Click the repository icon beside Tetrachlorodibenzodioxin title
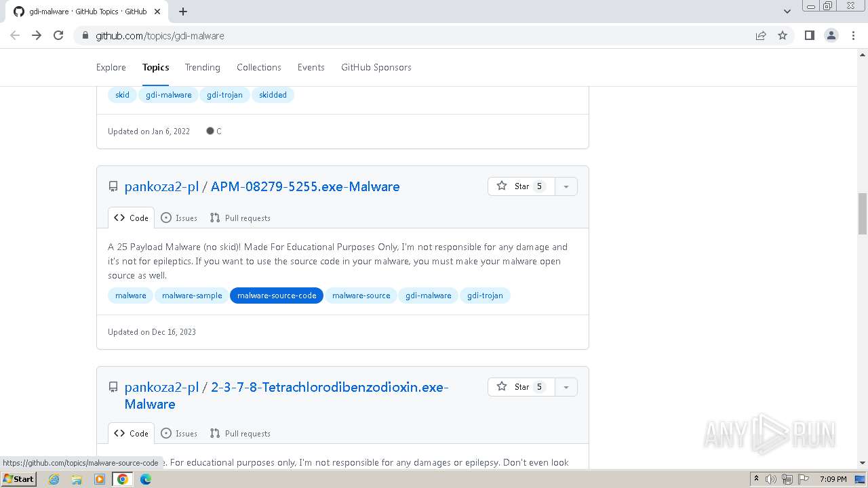The height and width of the screenshot is (488, 868). pyautogui.click(x=113, y=387)
